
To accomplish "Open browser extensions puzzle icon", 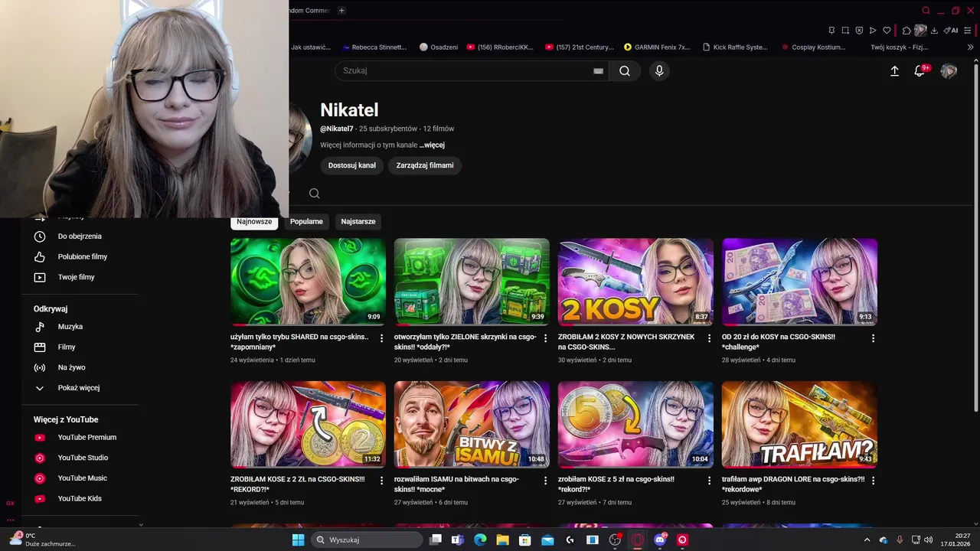I will 906,31.
